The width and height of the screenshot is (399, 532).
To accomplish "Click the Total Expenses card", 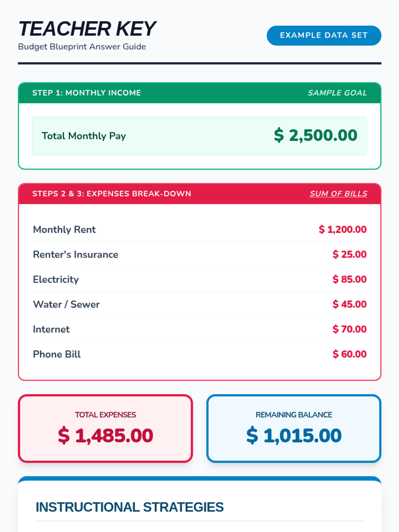I will pyautogui.click(x=105, y=428).
